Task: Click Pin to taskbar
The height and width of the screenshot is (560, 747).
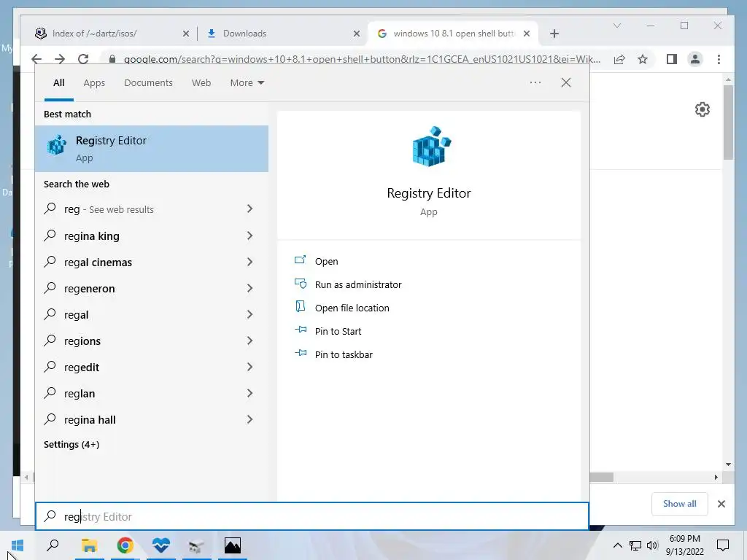Action: pos(344,355)
